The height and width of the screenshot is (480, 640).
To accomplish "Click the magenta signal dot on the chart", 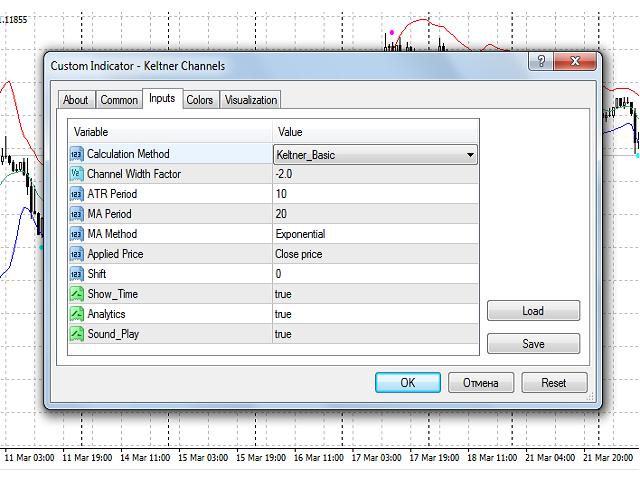I will pos(392,32).
